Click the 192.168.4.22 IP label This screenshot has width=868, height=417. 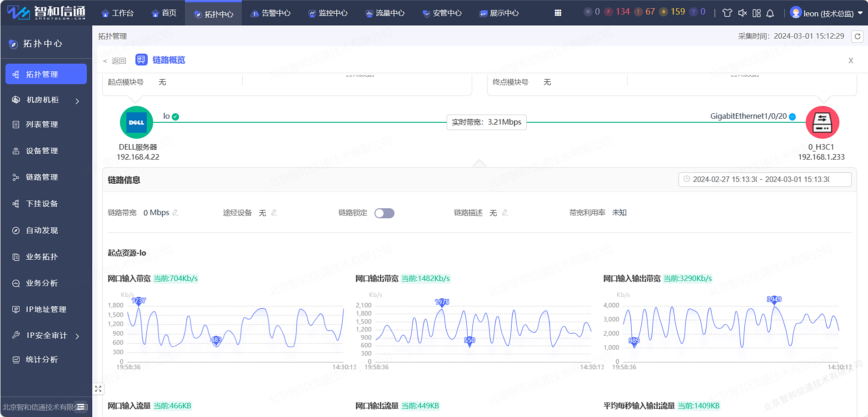(x=138, y=157)
